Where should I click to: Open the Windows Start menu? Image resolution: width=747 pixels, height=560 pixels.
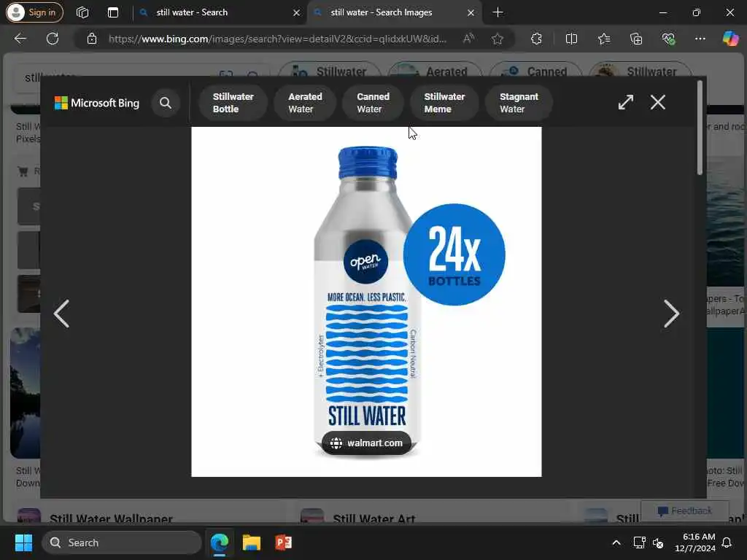23,542
